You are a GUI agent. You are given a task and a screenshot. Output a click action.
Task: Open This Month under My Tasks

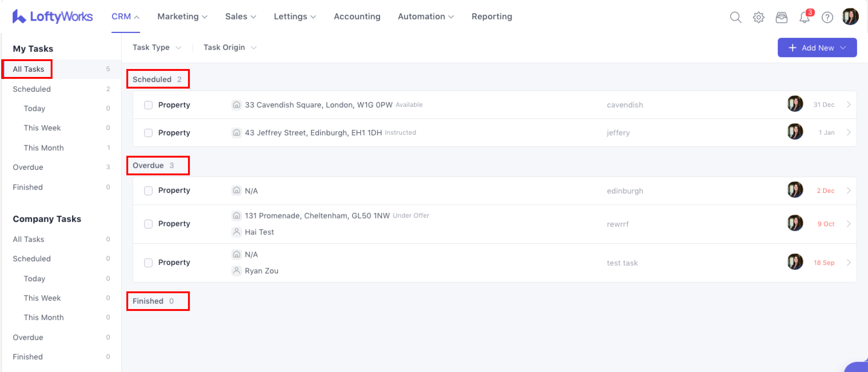43,148
